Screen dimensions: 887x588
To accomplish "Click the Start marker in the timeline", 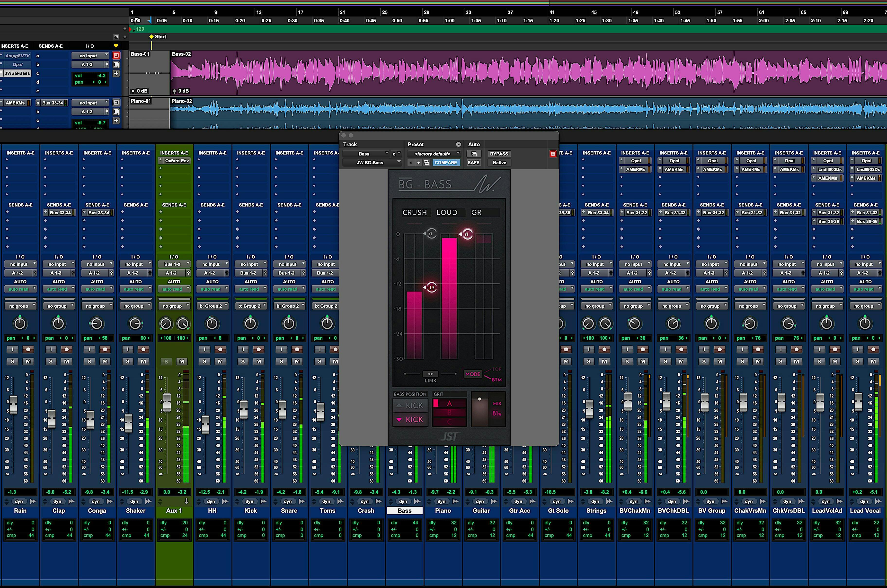I will [x=151, y=37].
